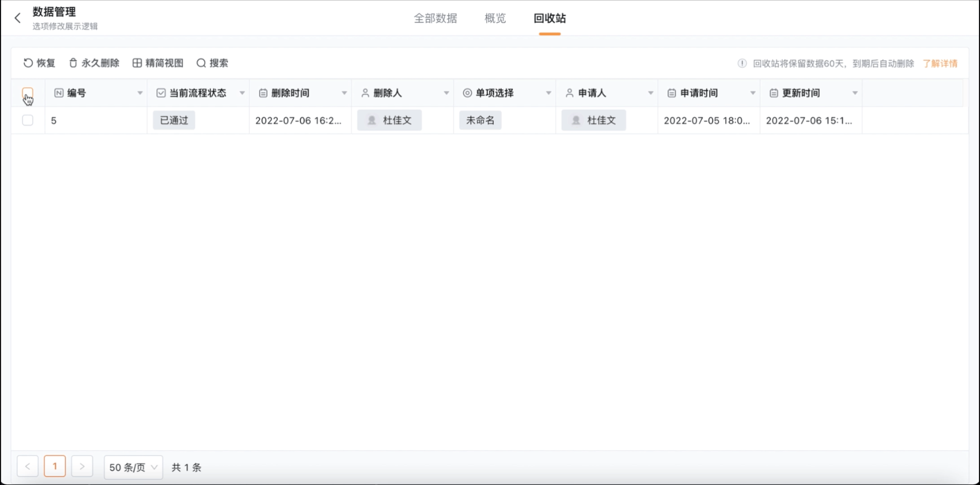The image size is (980, 485).
Task: Open the 更新时间 column dropdown arrow
Action: point(855,93)
